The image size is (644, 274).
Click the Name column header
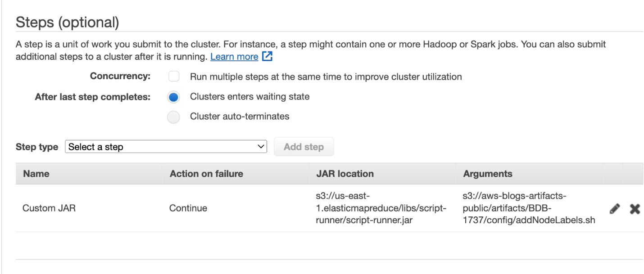point(36,174)
